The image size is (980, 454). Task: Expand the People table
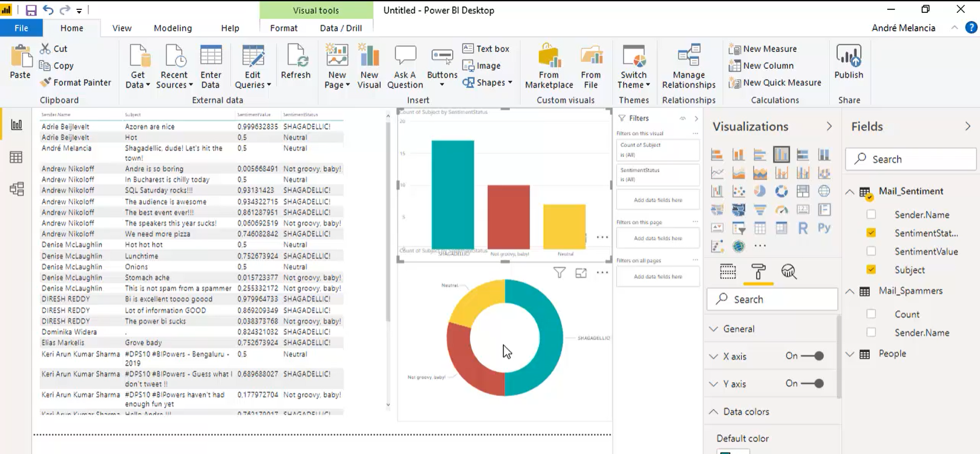(850, 354)
